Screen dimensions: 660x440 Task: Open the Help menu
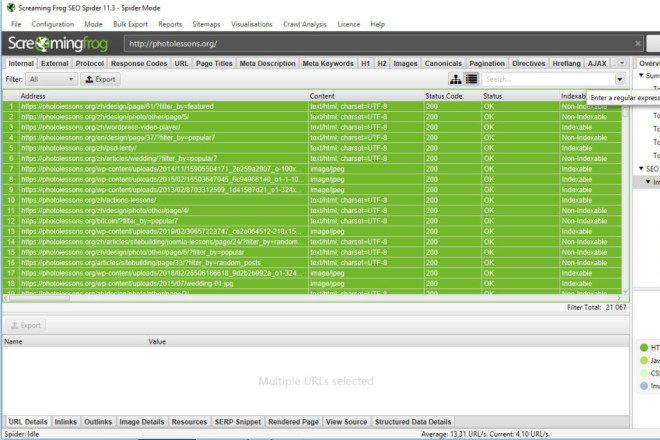coord(378,24)
